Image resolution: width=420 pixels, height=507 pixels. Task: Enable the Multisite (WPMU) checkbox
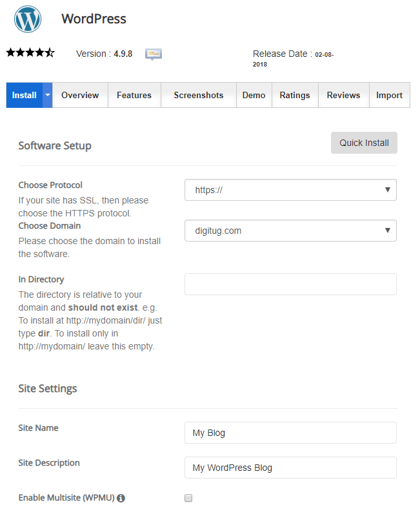(x=188, y=498)
